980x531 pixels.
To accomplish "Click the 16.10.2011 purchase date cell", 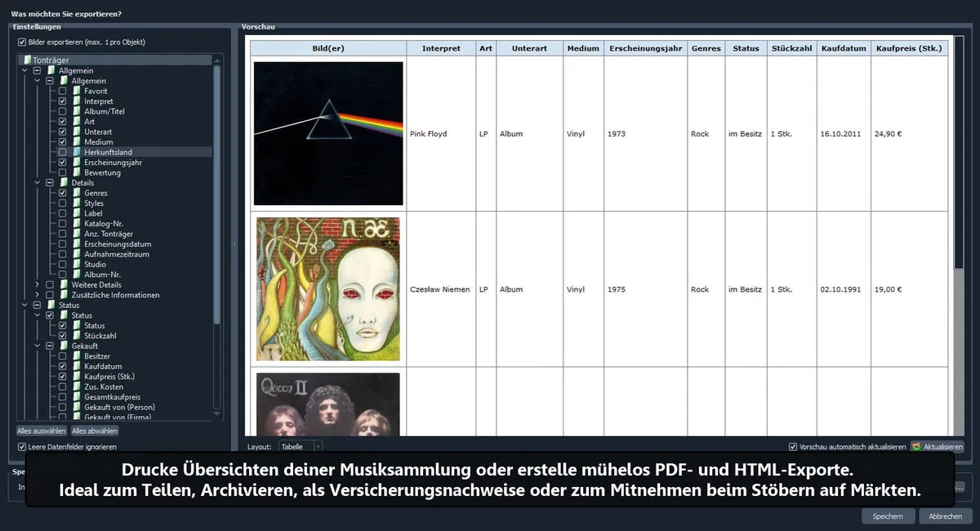I will pos(844,133).
